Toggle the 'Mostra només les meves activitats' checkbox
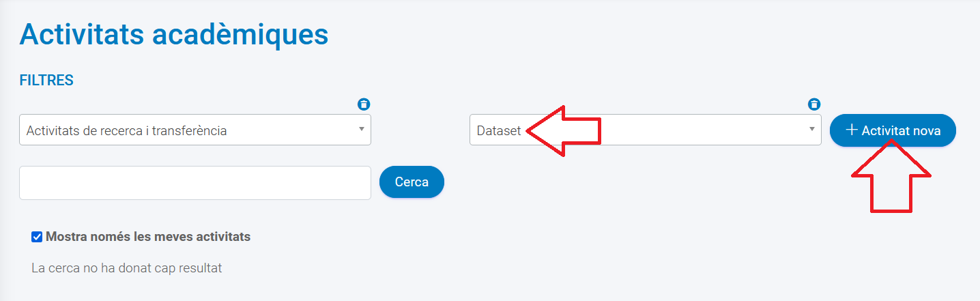980x301 pixels. coord(38,238)
